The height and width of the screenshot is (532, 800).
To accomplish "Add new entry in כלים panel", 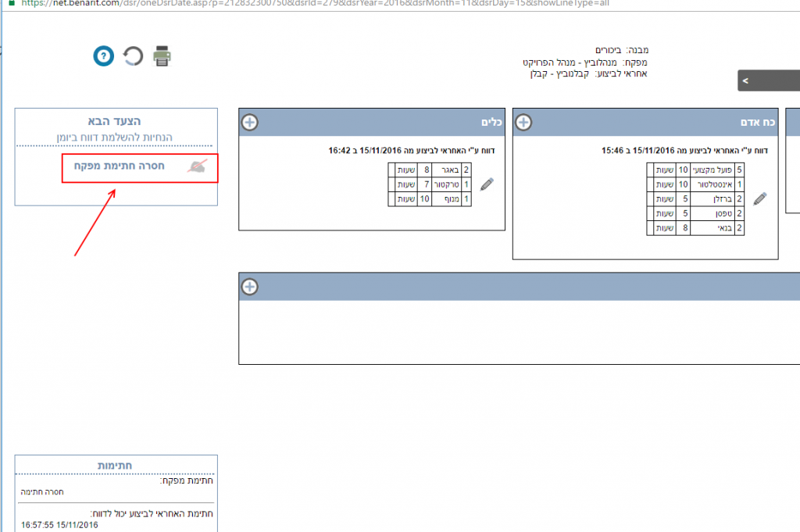I will click(x=249, y=123).
